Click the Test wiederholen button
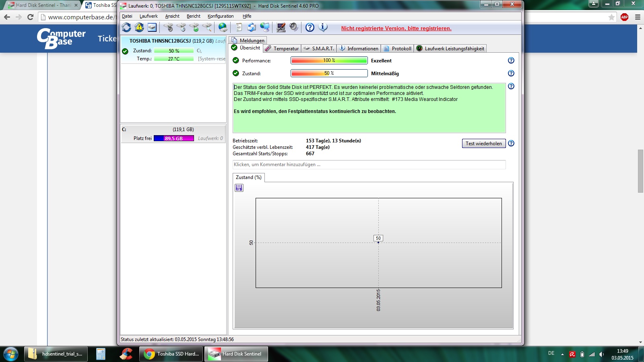The height and width of the screenshot is (362, 644). tap(484, 144)
